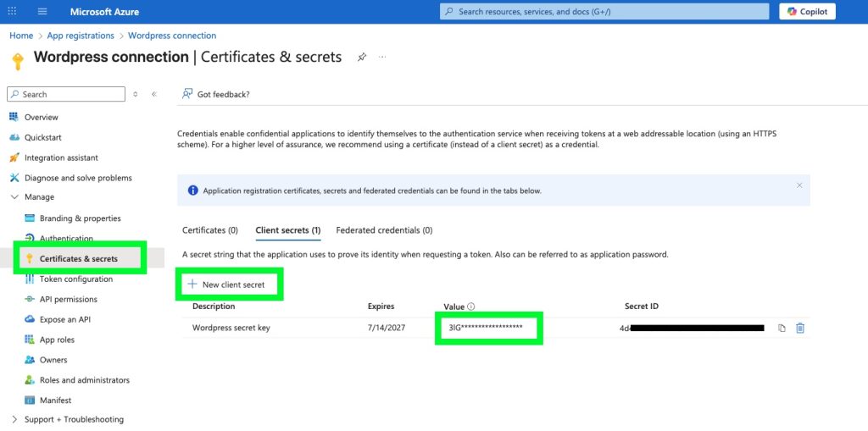Copy the Secret ID to clipboard
Image resolution: width=868 pixels, height=431 pixels.
click(782, 328)
